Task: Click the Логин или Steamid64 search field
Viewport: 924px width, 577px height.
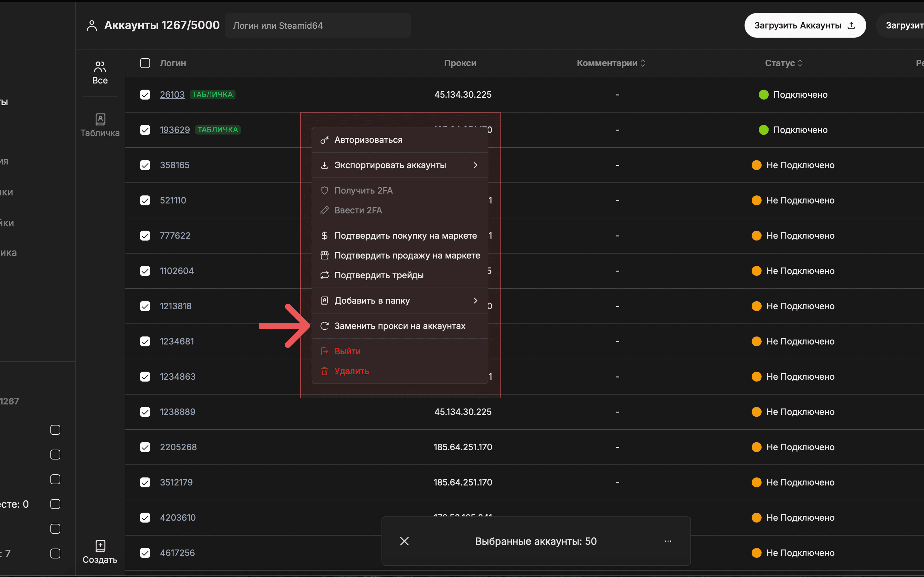Action: click(x=318, y=25)
